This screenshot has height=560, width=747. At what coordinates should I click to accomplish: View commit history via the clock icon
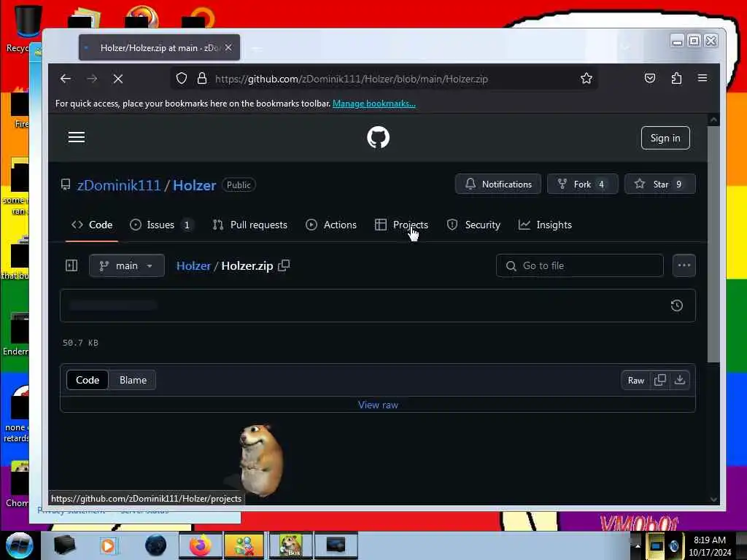[676, 306]
